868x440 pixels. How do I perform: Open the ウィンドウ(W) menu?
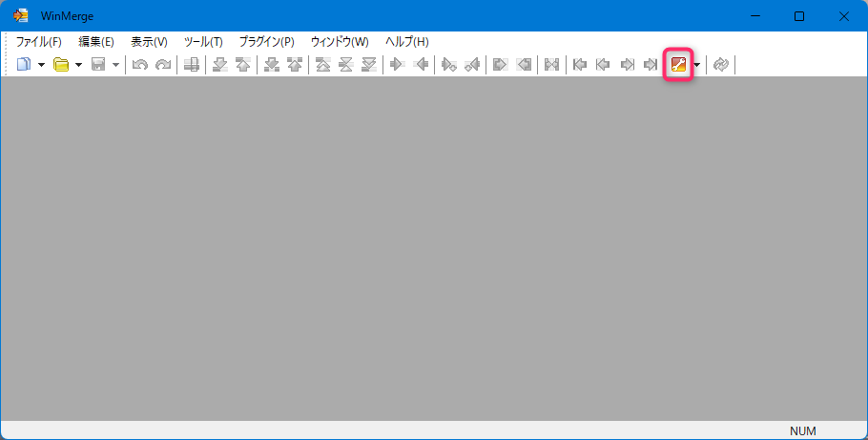(x=340, y=42)
